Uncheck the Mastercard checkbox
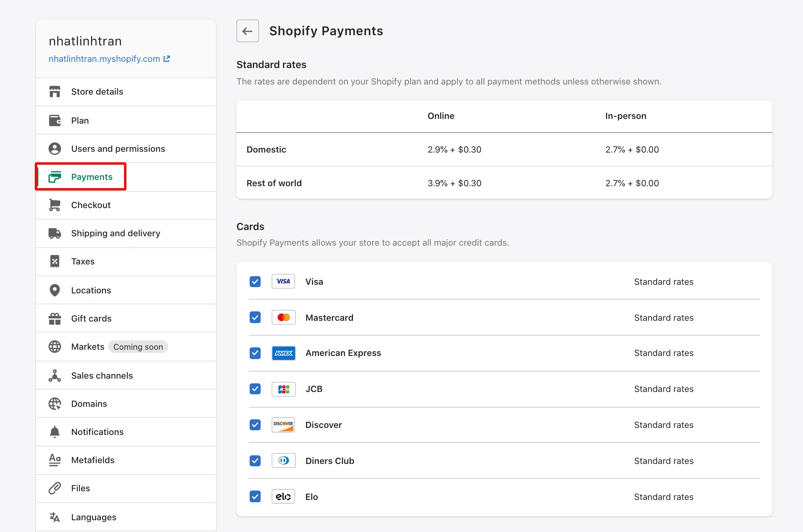Viewport: 803px width, 532px height. 255,317
